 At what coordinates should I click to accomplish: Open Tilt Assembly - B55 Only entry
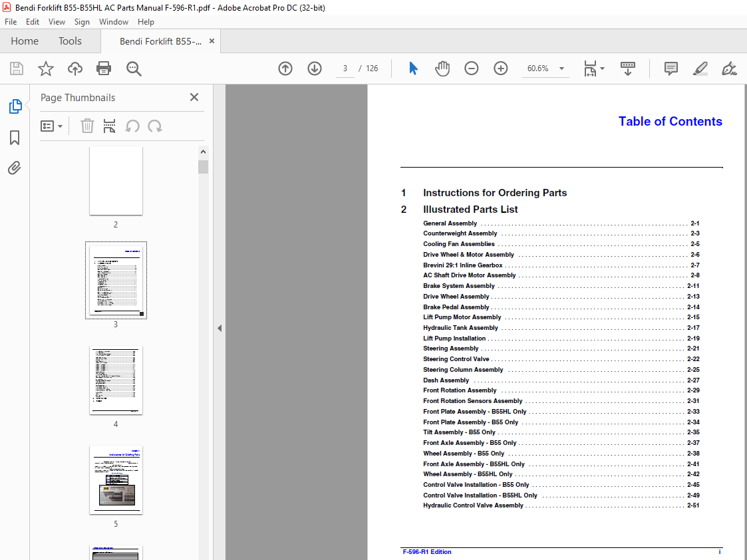[x=561, y=432]
